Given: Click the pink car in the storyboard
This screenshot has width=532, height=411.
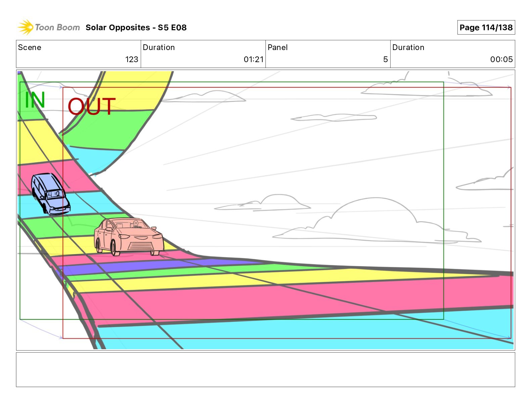Looking at the screenshot, I should pyautogui.click(x=129, y=236).
